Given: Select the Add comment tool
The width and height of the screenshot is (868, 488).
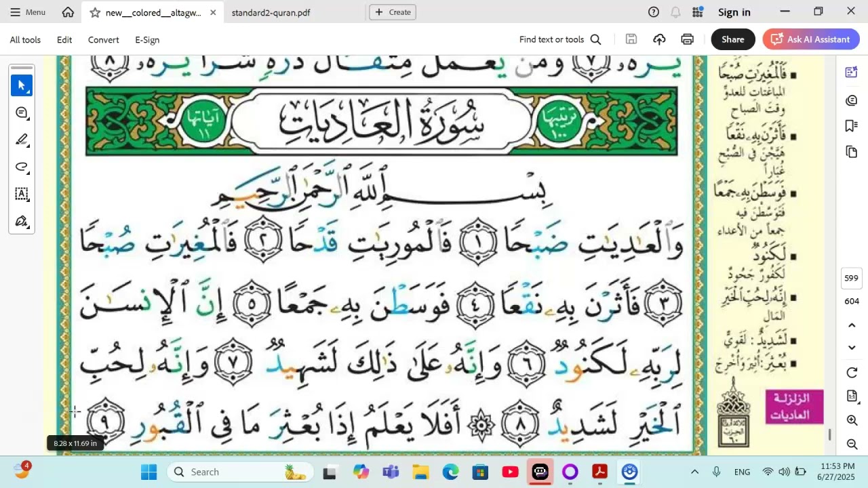Looking at the screenshot, I should [22, 113].
